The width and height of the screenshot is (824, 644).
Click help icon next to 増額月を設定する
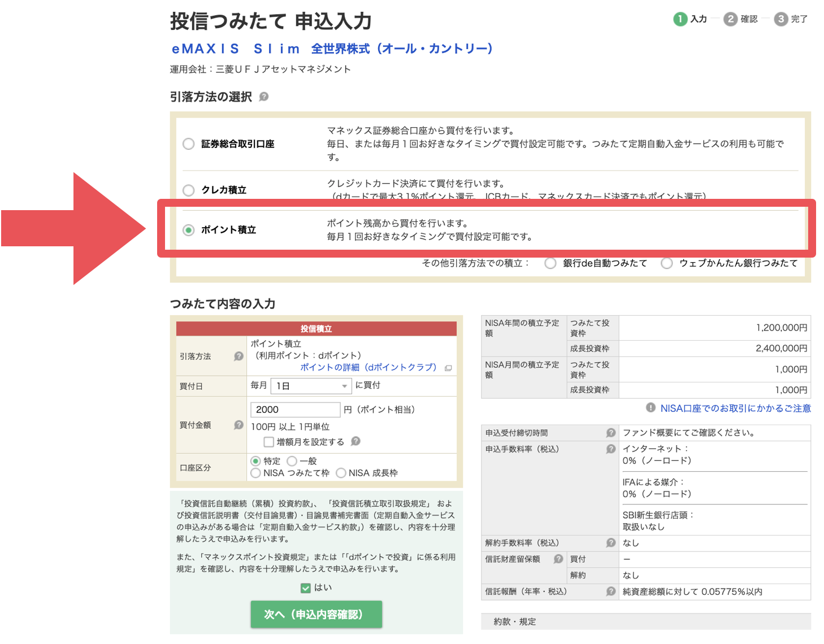click(x=355, y=441)
